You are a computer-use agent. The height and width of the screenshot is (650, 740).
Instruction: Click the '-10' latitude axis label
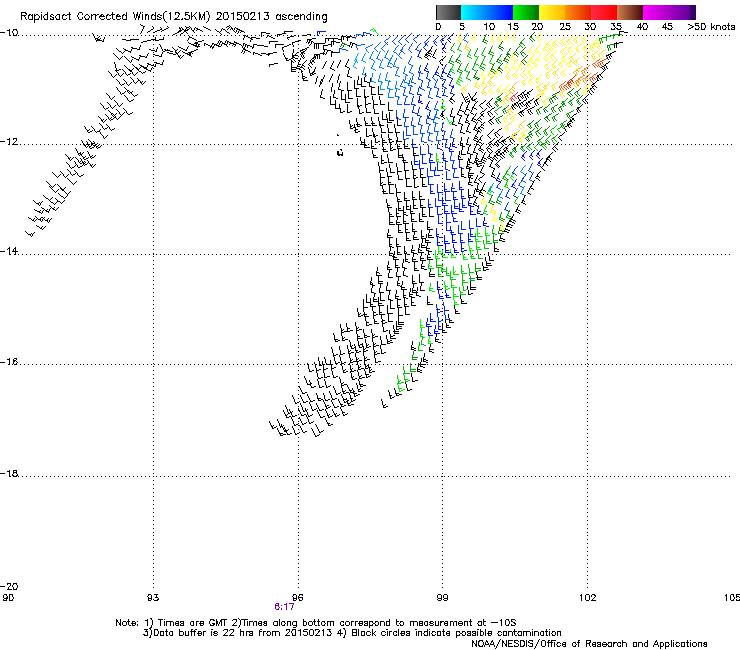pyautogui.click(x=9, y=33)
